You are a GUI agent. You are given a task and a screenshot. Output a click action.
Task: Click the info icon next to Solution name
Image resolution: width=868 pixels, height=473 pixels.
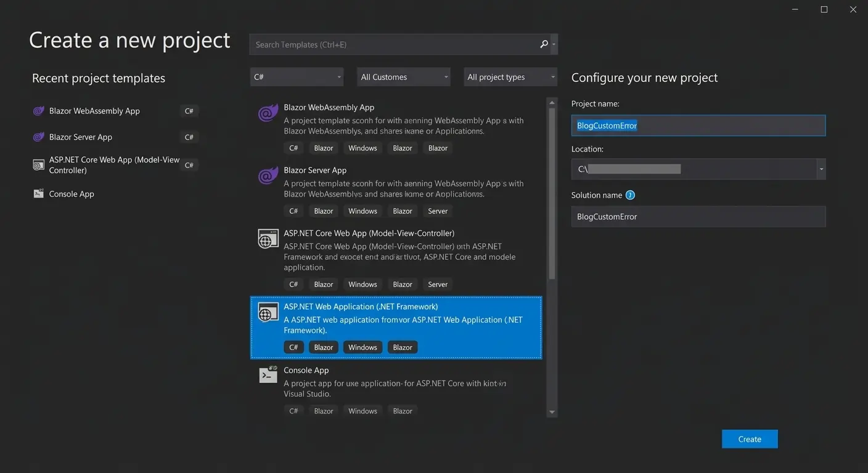(x=630, y=195)
